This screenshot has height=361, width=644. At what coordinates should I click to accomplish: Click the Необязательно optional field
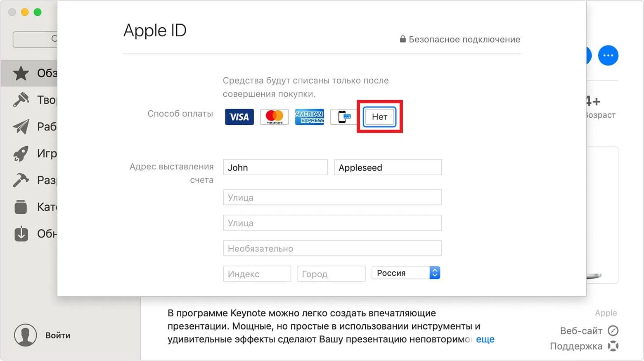coord(332,248)
